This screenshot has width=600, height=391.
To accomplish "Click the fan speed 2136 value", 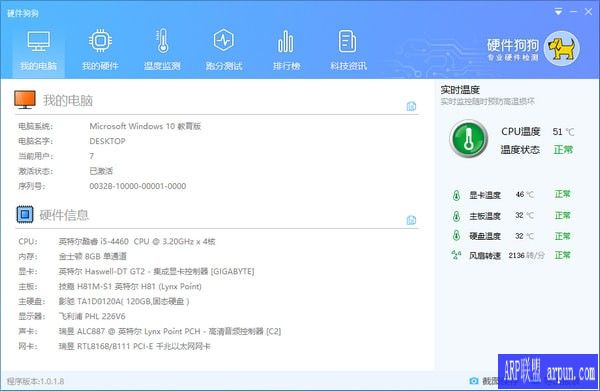I will [516, 255].
